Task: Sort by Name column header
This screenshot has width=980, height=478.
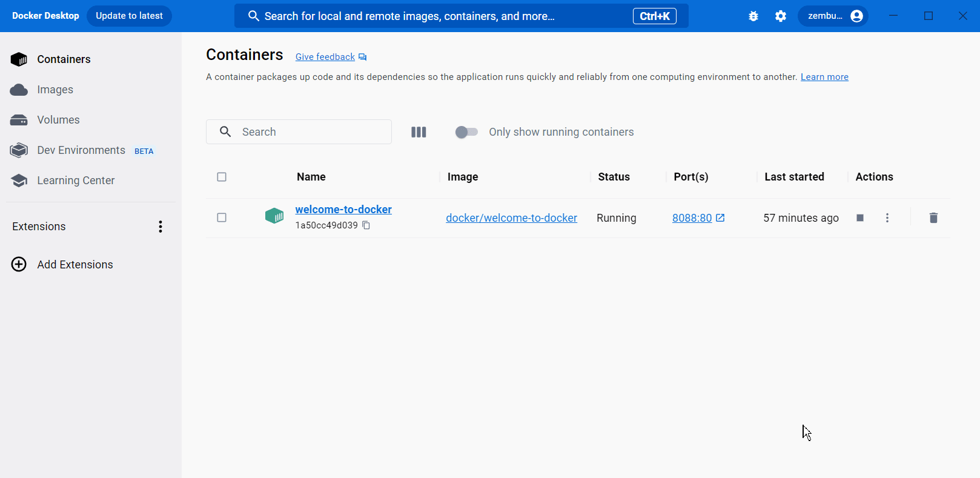Action: (x=311, y=177)
